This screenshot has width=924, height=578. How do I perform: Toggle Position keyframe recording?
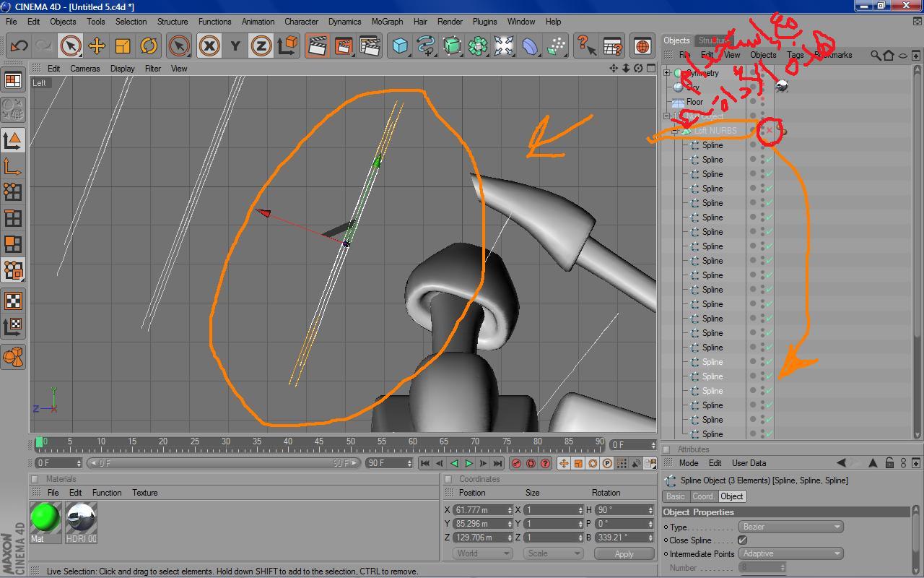pyautogui.click(x=564, y=463)
